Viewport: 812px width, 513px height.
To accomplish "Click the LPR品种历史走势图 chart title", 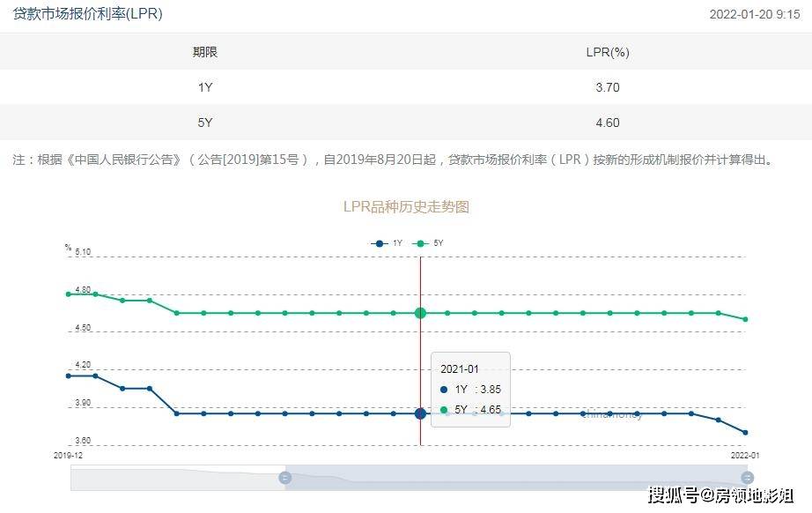I will pyautogui.click(x=406, y=206).
